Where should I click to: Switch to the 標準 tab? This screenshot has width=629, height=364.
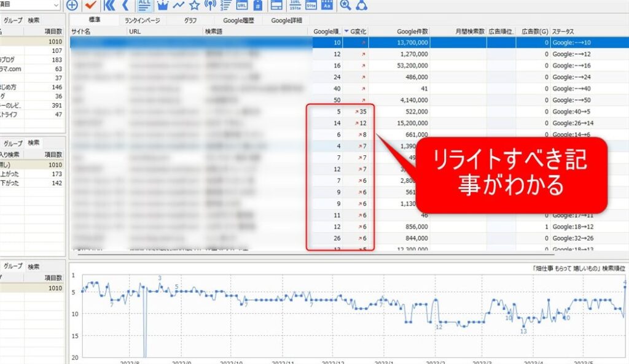pos(95,20)
